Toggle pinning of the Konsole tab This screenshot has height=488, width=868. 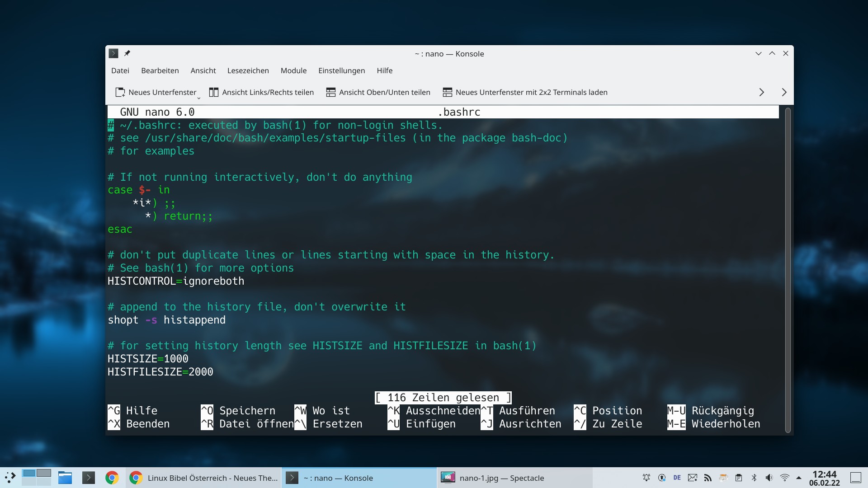click(127, 53)
